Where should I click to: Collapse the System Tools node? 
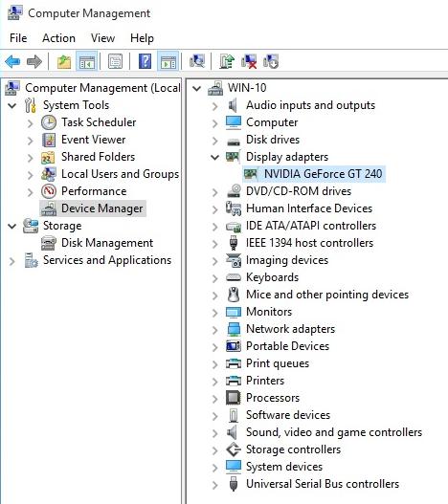click(x=11, y=105)
